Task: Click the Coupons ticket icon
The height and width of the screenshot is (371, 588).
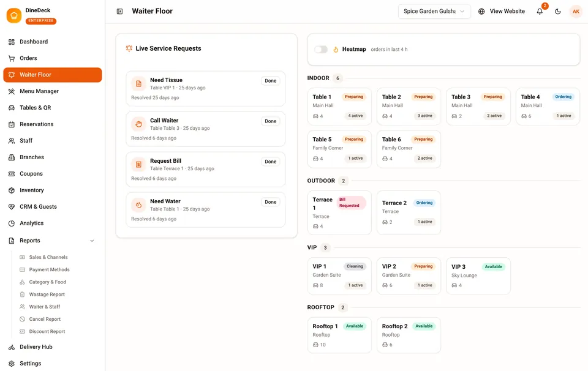Action: point(12,173)
